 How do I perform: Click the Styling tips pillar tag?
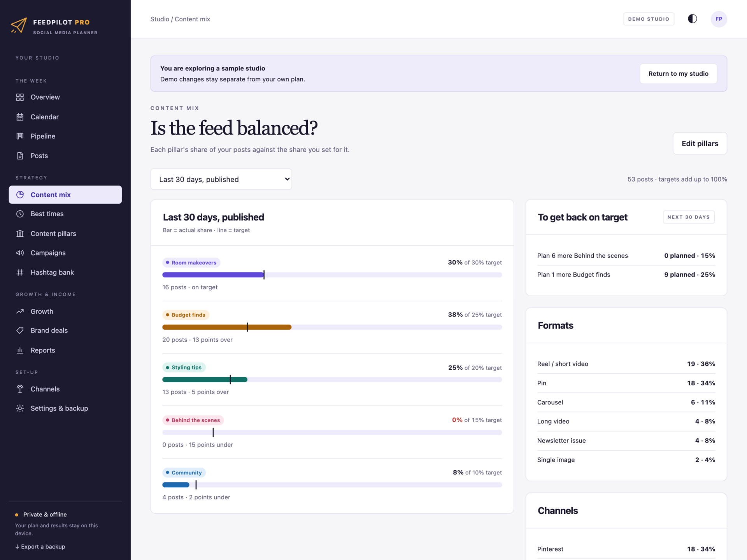184,367
